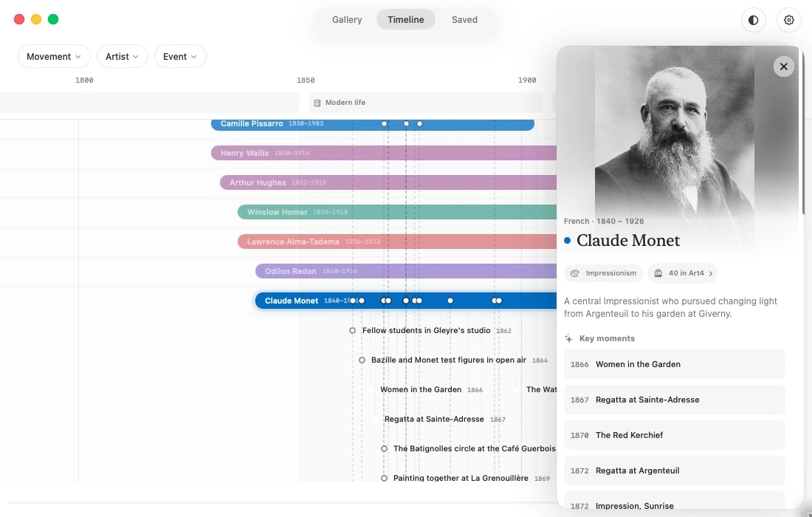Expand the 40 in Art4 chevron
This screenshot has height=517, width=812.
coord(710,273)
